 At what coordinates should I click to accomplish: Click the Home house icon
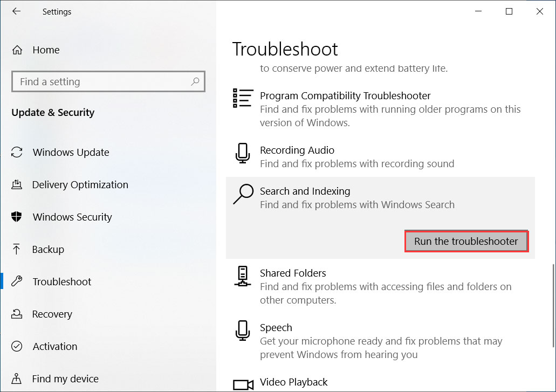[17, 50]
